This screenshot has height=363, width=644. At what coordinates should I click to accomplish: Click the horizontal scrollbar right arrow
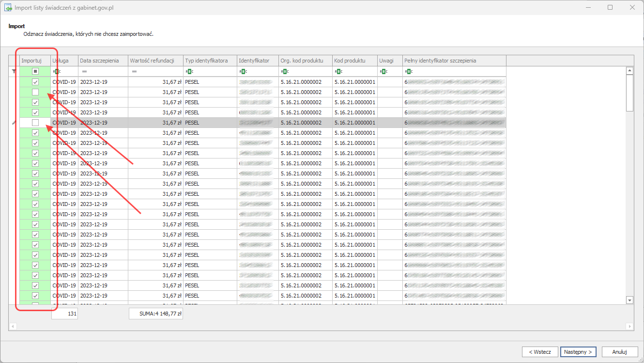630,326
